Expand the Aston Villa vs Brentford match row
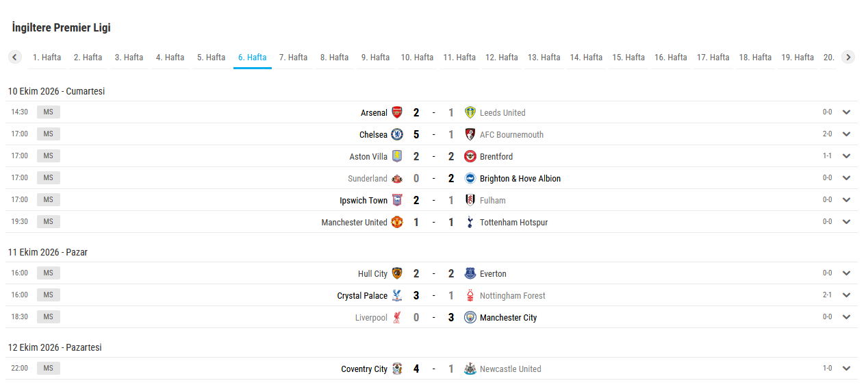The height and width of the screenshot is (385, 868). click(x=847, y=156)
